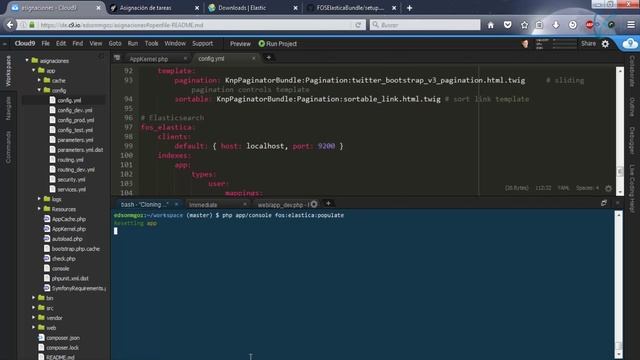Image resolution: width=640 pixels, height=360 pixels.
Task: Close the config.yml editor tab
Action: coord(253,58)
